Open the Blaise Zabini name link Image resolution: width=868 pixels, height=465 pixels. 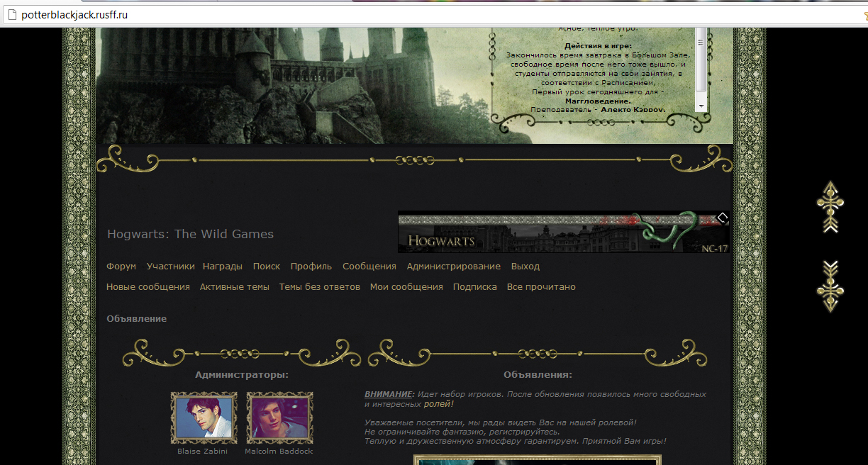coord(204,451)
